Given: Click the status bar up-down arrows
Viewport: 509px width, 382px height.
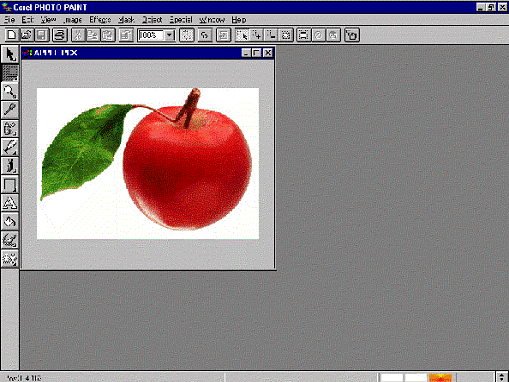Looking at the screenshot, I should click(x=501, y=377).
